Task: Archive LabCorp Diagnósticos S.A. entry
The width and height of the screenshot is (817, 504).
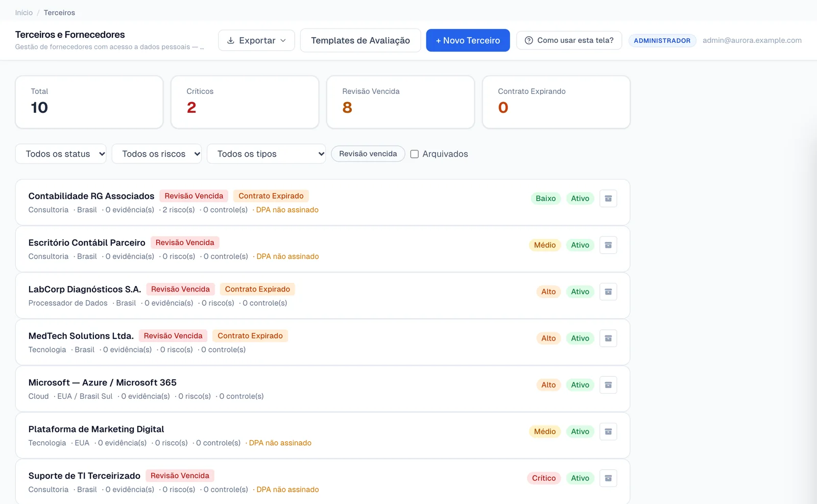Action: pos(608,292)
